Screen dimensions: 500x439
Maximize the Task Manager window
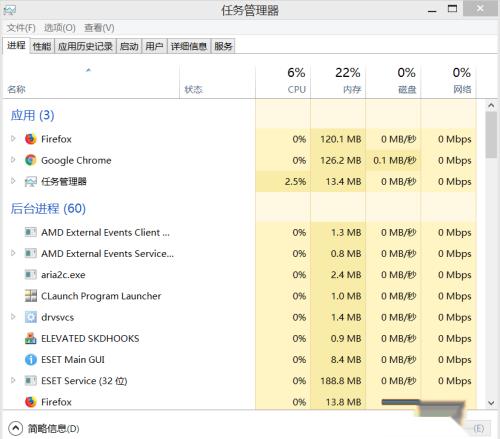tap(452, 9)
